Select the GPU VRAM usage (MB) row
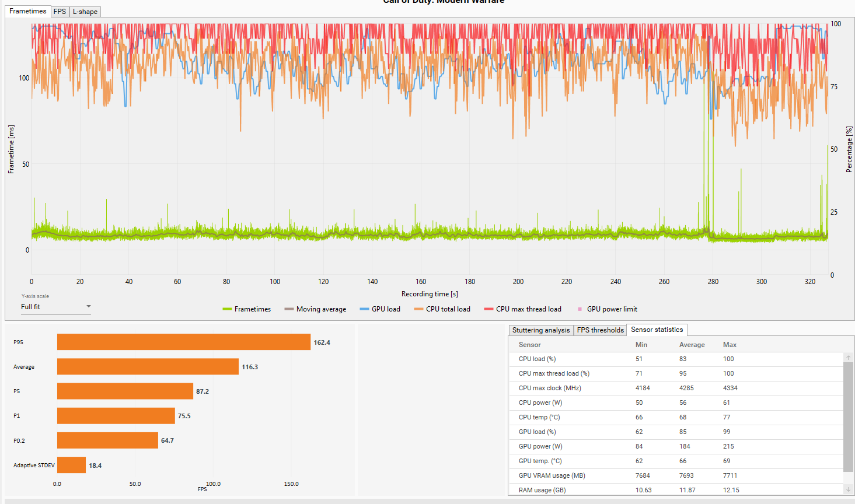Viewport: 855px width, 504px height. 676,476
